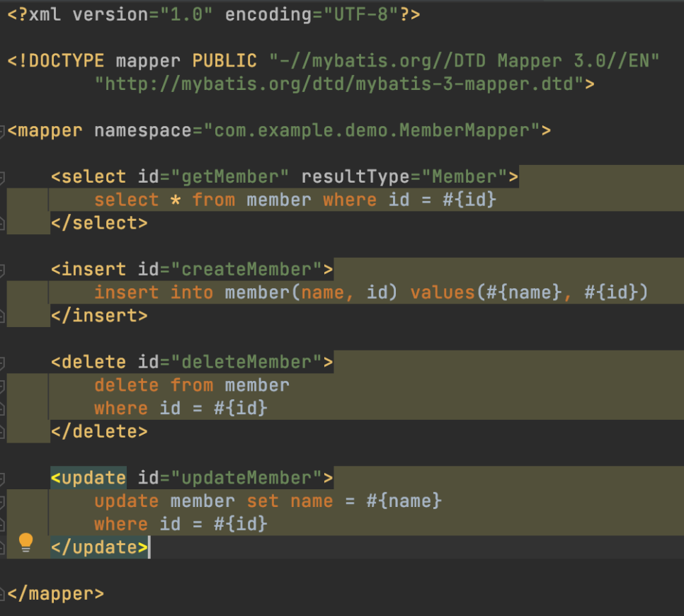Click the closing </delete> tag

pyautogui.click(x=99, y=432)
